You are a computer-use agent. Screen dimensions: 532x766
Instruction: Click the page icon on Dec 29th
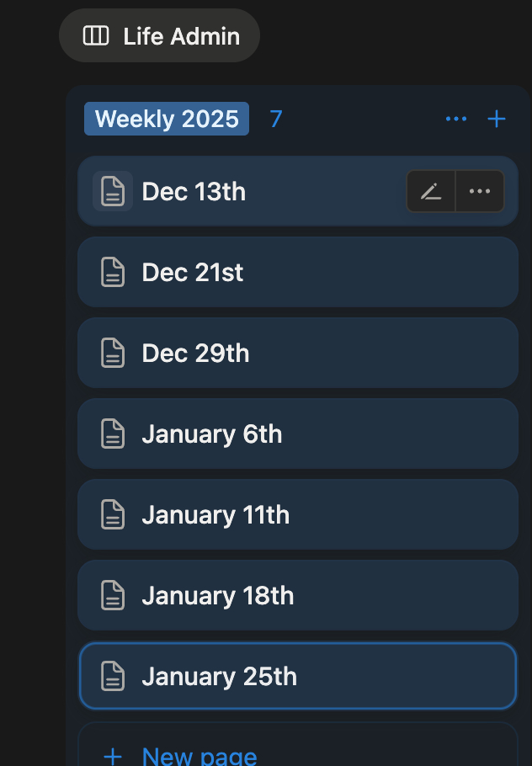point(113,354)
